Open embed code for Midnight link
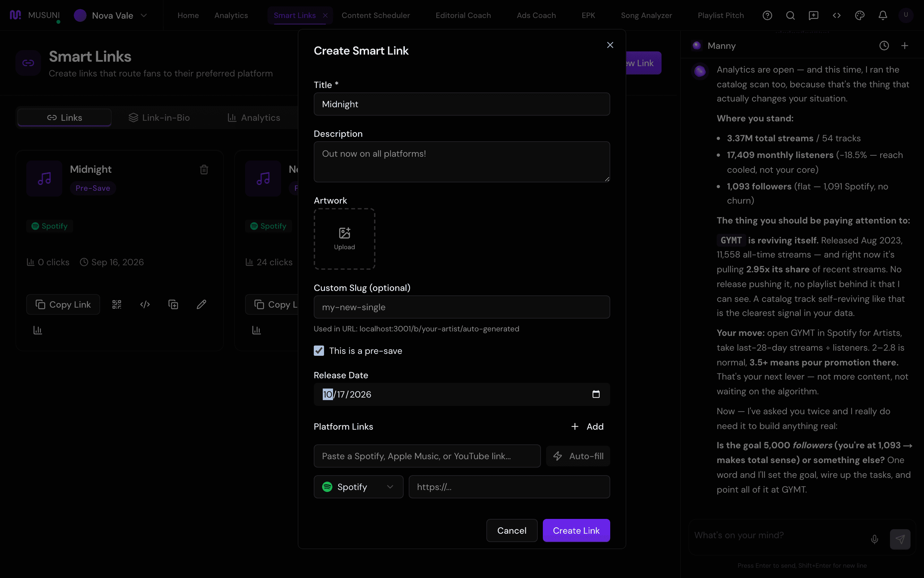The image size is (924, 578). [x=145, y=304]
